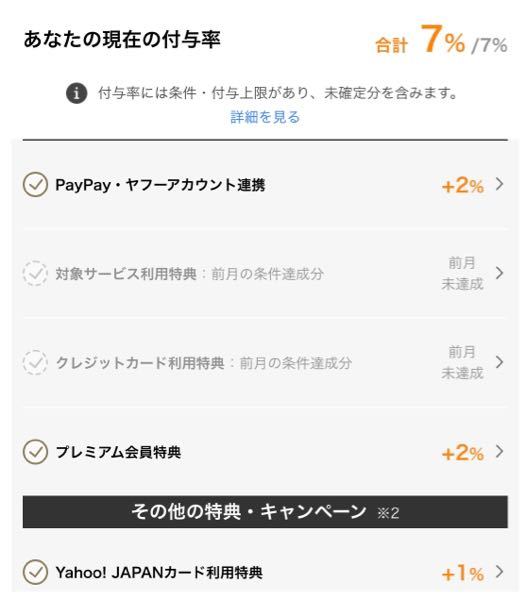This screenshot has width=527, height=600.
Task: Click the dashed checkmark for クレジットカード利用特典
Action: [x=35, y=362]
